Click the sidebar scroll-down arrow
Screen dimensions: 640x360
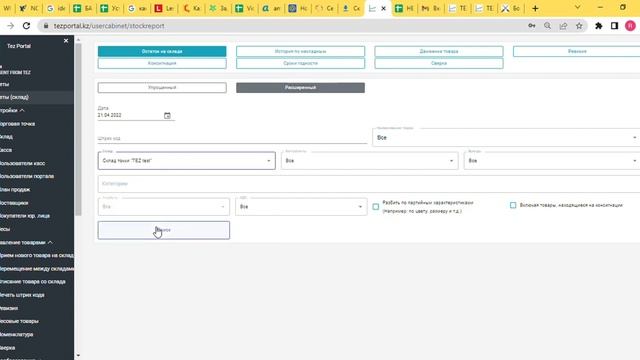78,356
